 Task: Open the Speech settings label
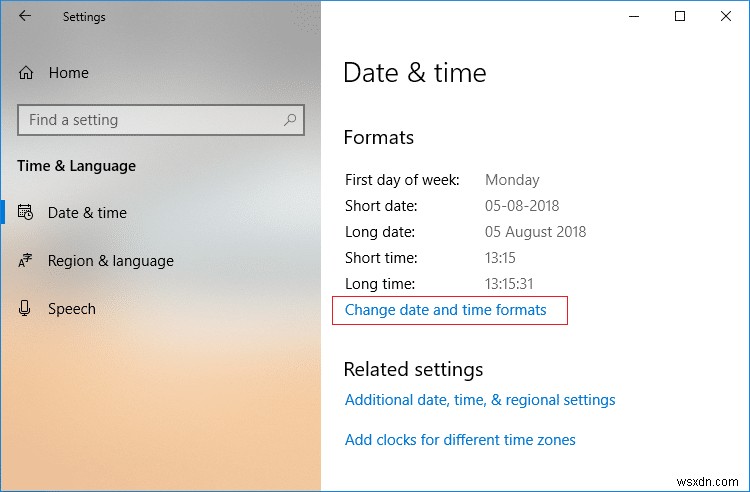point(72,309)
